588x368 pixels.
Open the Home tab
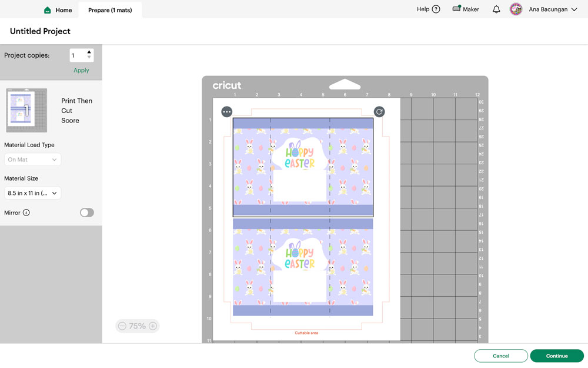58,10
